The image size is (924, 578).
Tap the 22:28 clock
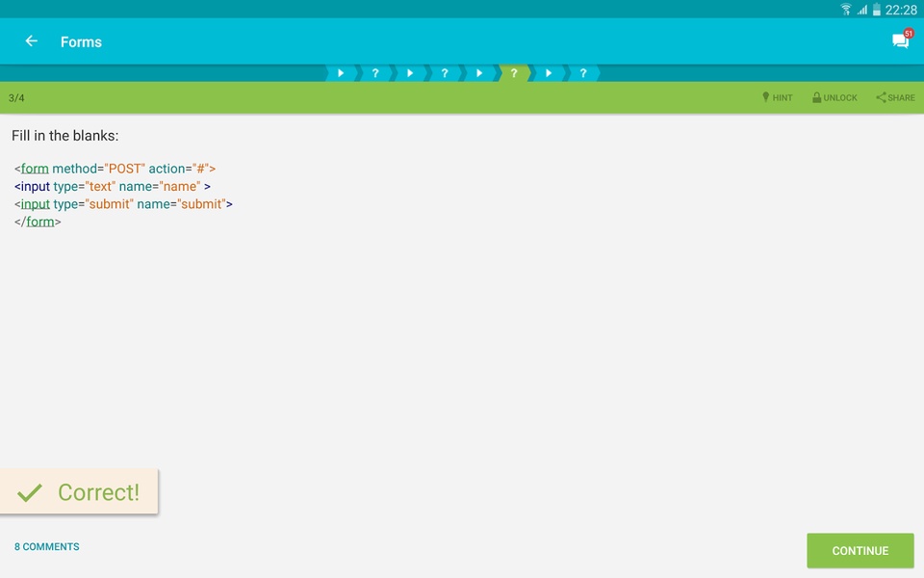[x=901, y=10]
